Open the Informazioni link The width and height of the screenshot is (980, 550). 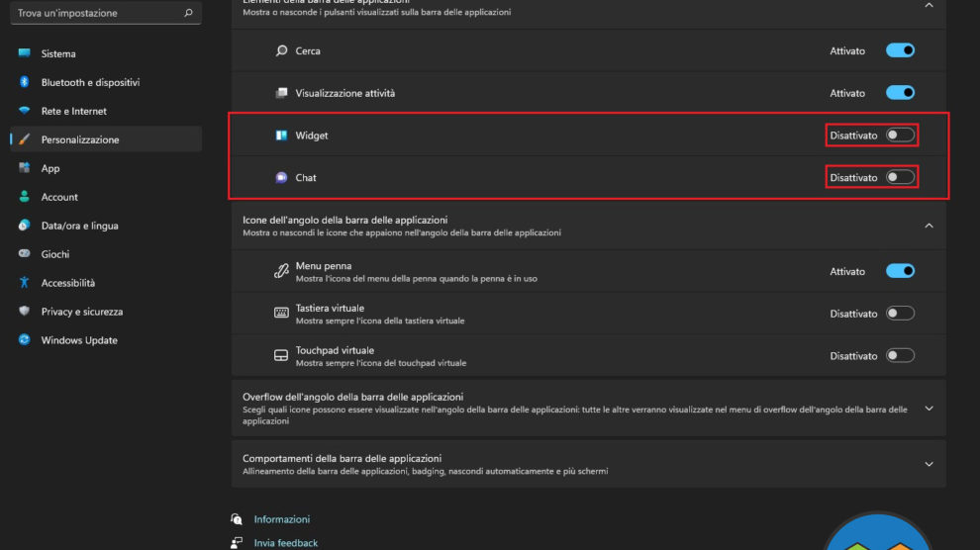[281, 519]
